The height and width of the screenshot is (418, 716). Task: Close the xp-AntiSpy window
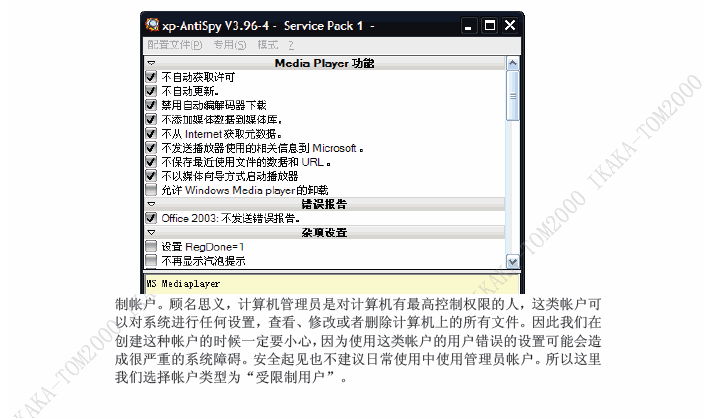pyautogui.click(x=510, y=26)
